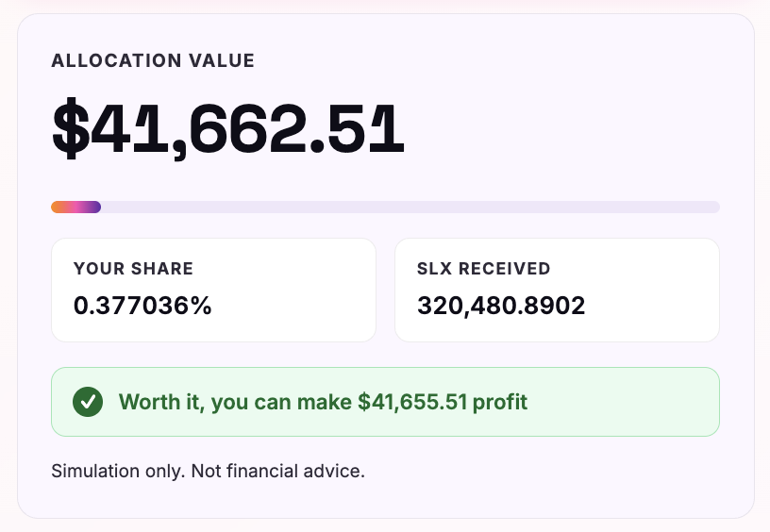
Task: Click the dollar sign of the allocation value
Action: pos(70,128)
